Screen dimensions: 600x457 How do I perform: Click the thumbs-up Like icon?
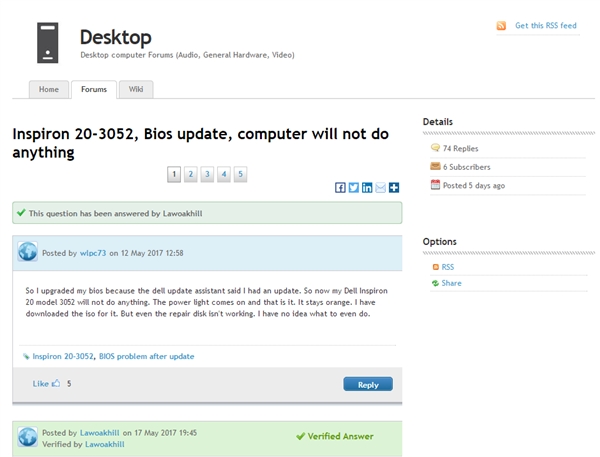click(x=55, y=383)
